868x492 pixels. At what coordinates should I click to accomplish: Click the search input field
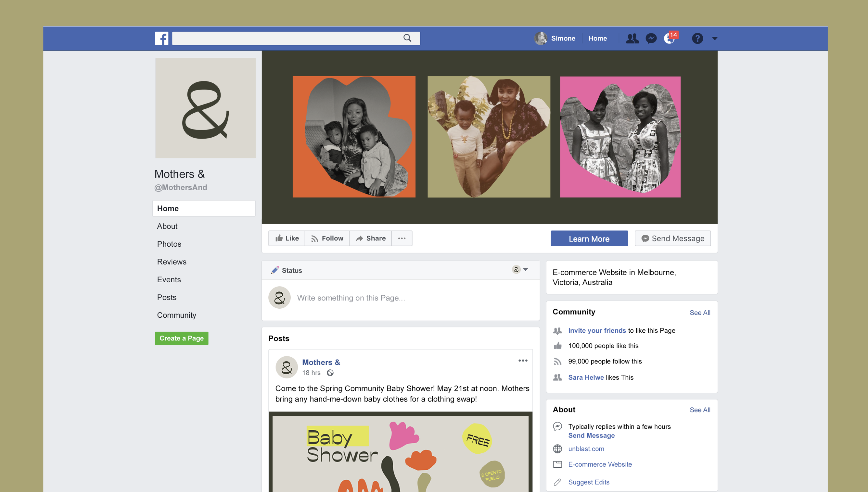296,38
